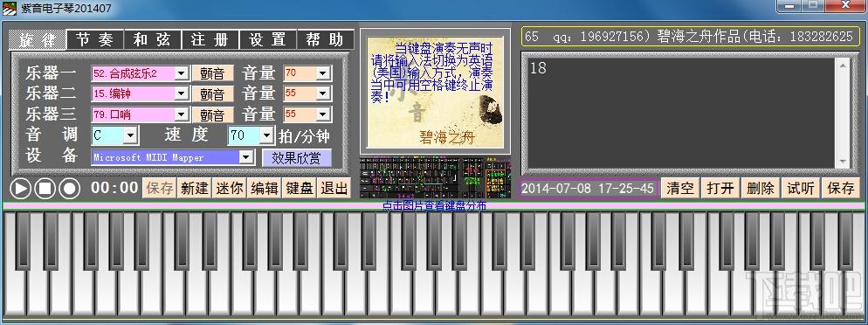
Task: Clear the list with 清空
Action: (x=680, y=188)
